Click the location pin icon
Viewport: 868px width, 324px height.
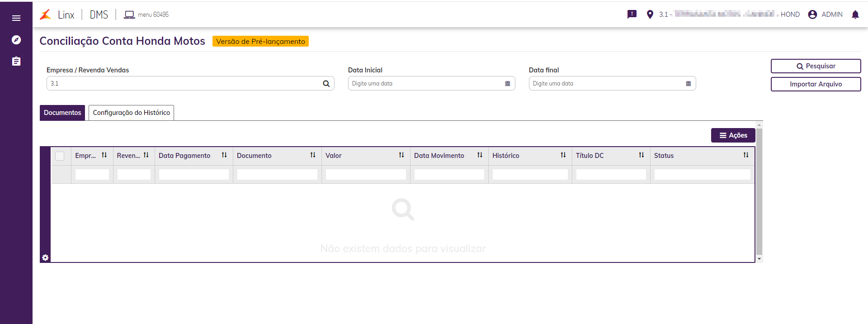click(650, 14)
